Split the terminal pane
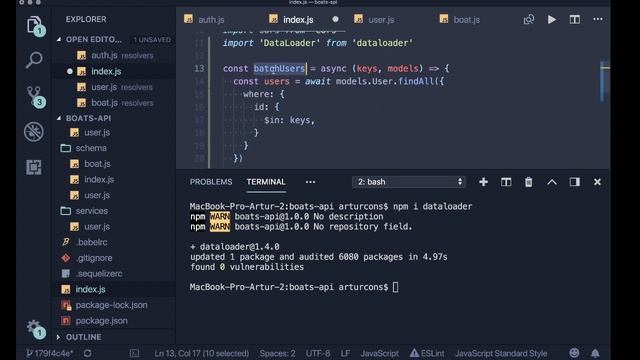Screen dimensions: 640x360 pos(506,182)
